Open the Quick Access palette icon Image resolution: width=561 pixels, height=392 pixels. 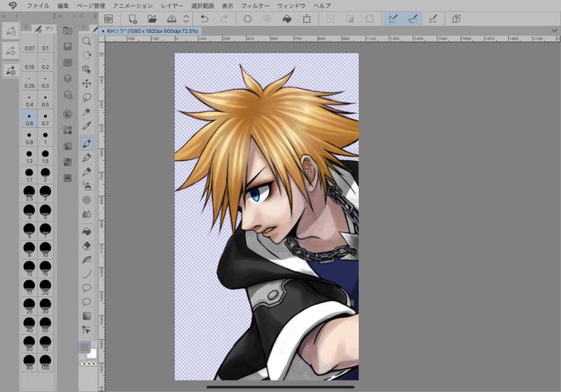click(68, 31)
